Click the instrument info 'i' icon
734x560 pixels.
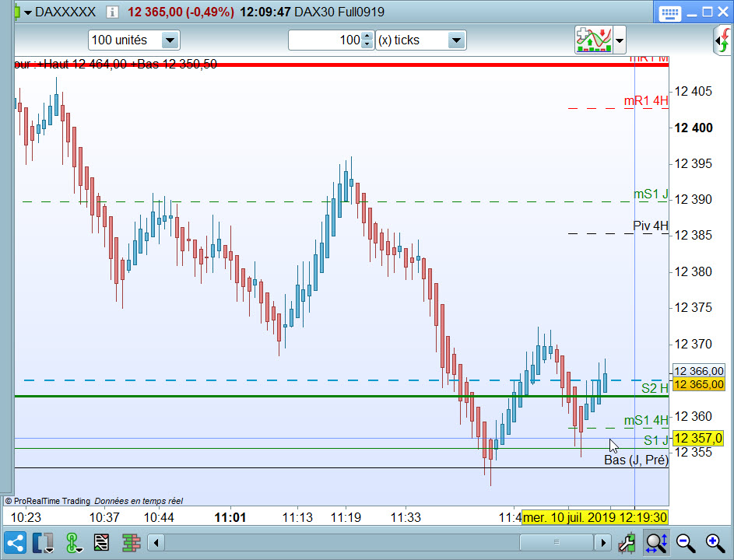[x=112, y=12]
